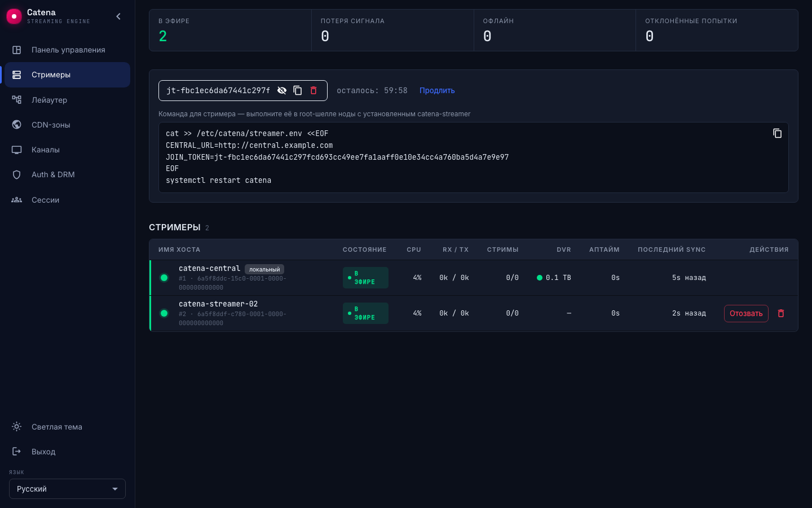Click the Продлить link

(437, 90)
